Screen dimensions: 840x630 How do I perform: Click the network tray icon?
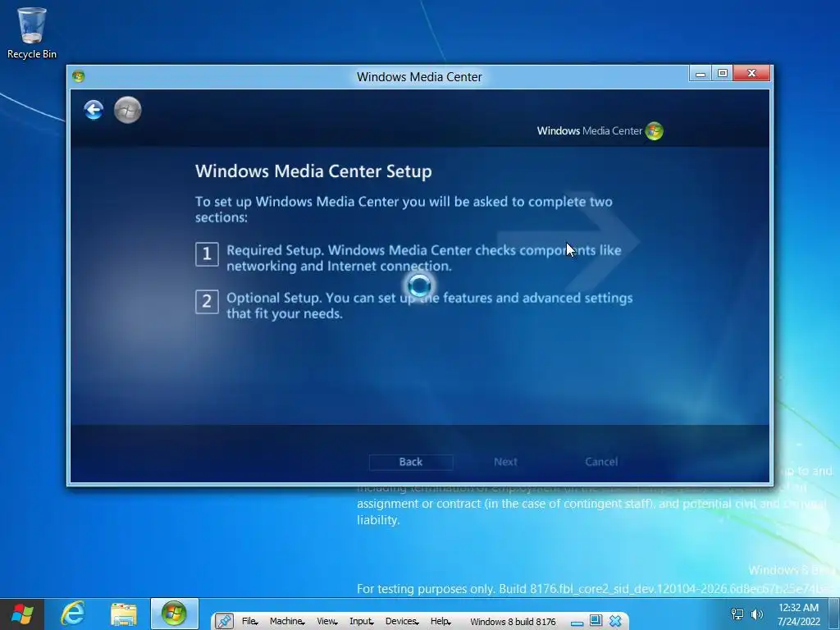737,614
